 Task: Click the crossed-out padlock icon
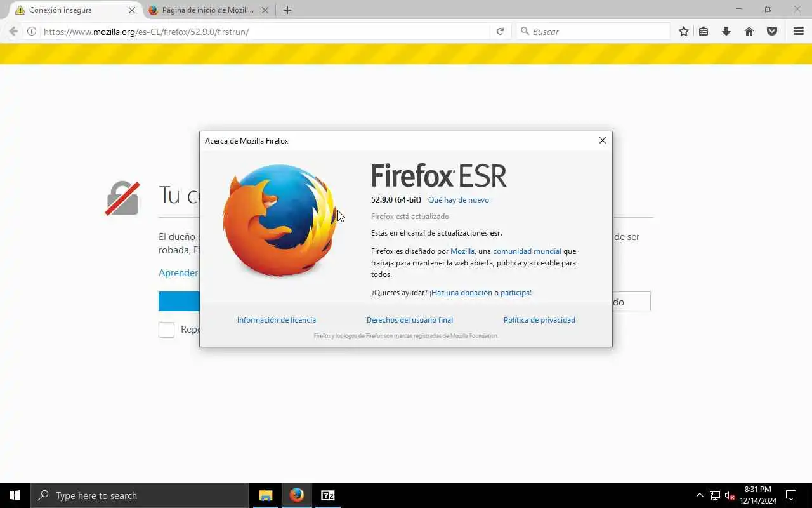pyautogui.click(x=122, y=198)
